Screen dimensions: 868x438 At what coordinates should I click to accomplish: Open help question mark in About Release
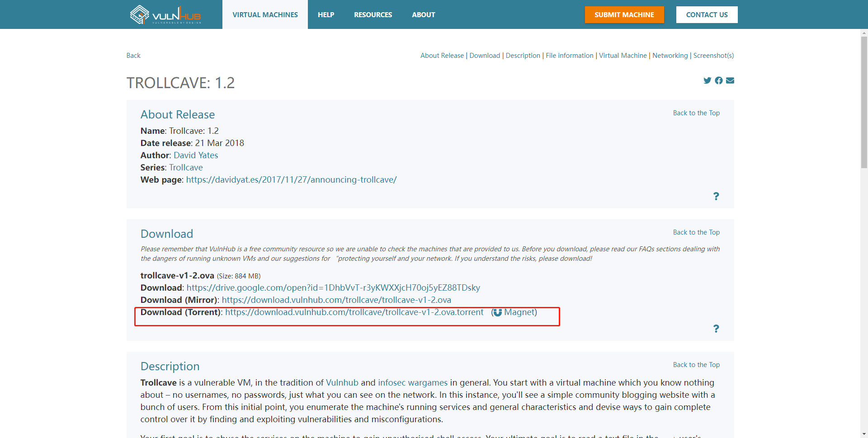point(716,196)
